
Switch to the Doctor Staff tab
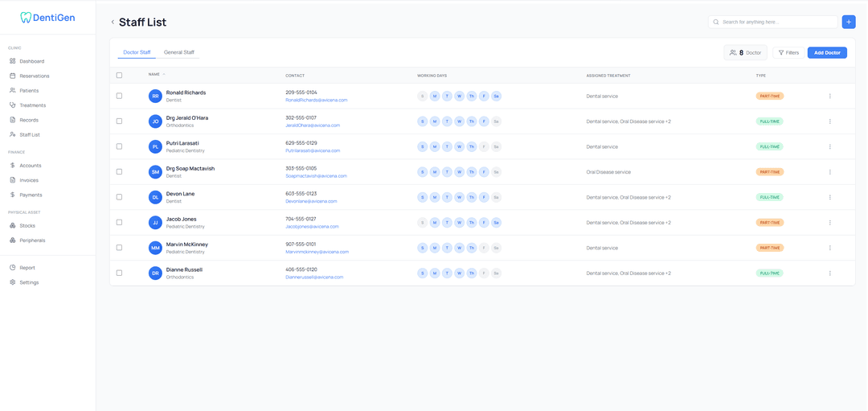point(137,52)
